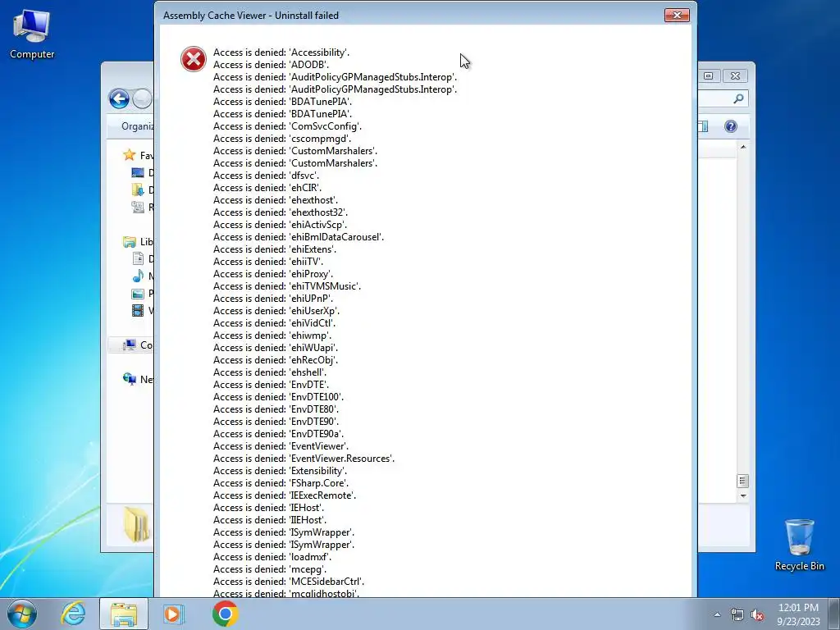The image size is (840, 630).
Task: Select Libraries in Explorer sidebar
Action: [x=129, y=242]
